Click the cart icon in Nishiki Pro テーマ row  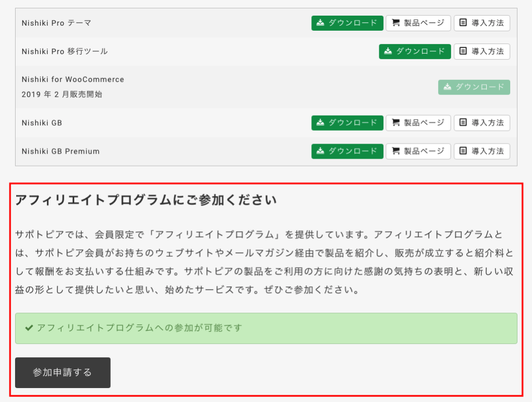coord(396,23)
